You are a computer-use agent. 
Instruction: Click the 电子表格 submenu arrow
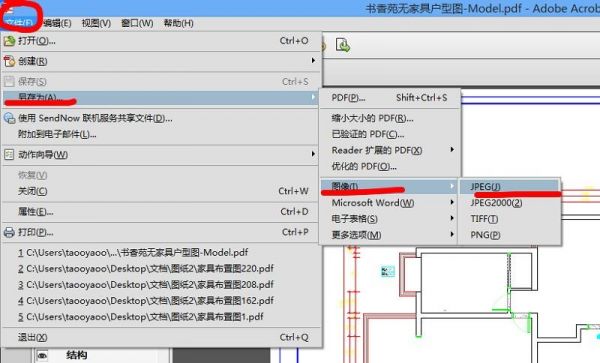(452, 218)
